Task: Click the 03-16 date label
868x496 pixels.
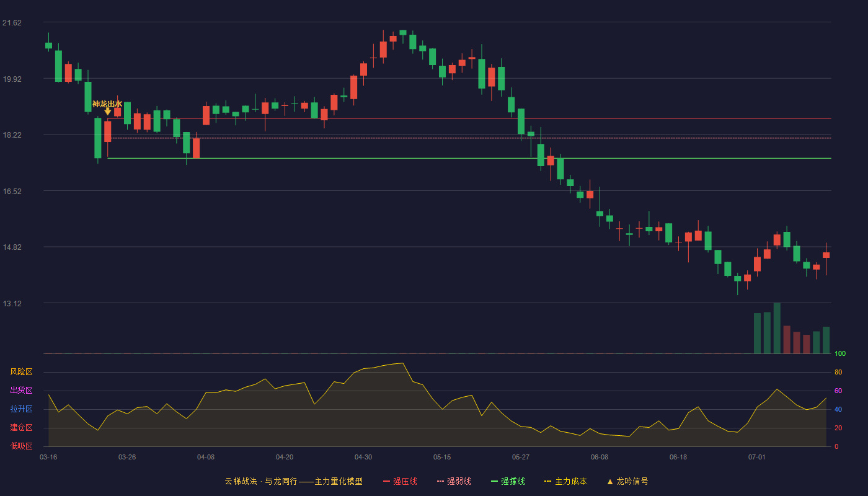Action: (48, 457)
